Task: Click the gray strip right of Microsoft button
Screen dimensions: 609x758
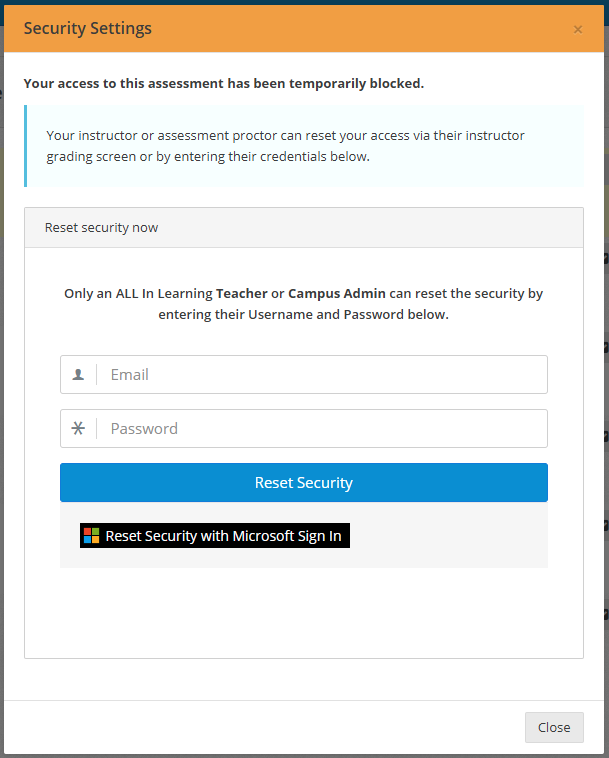Action: click(448, 536)
